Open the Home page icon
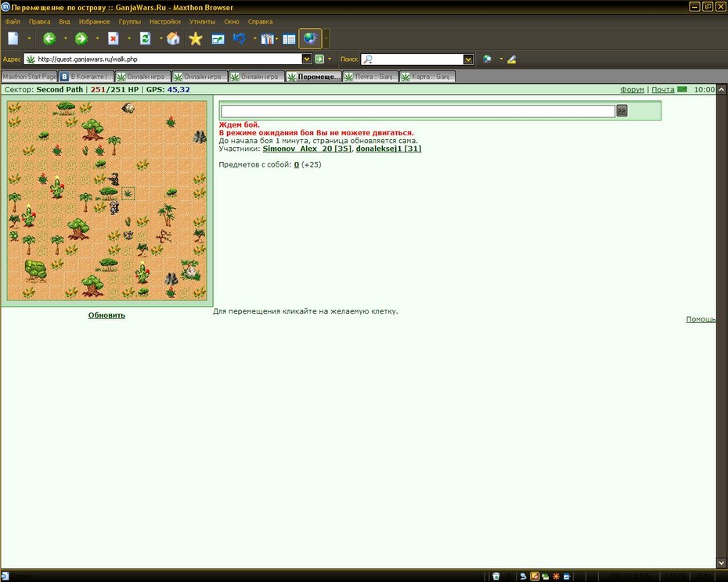The width and height of the screenshot is (728, 582). (x=173, y=38)
